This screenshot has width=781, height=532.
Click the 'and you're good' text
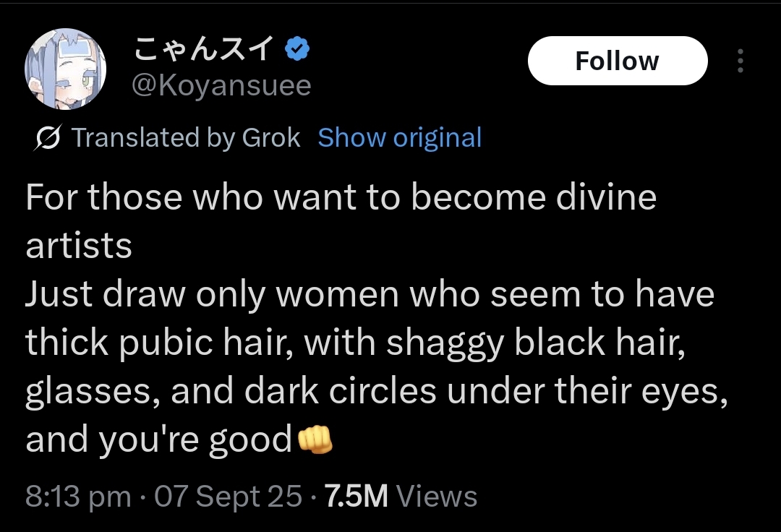(158, 440)
